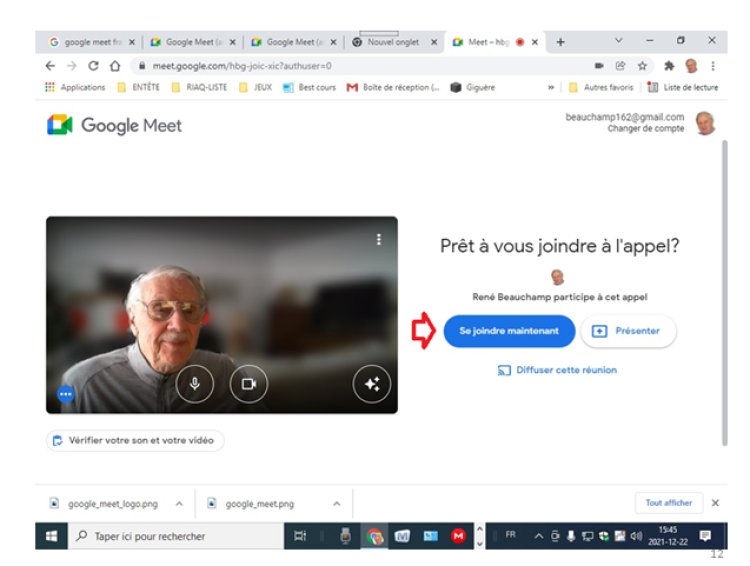Click the Google Meet logo
Image resolution: width=750 pixels, height=566 pixels.
click(x=114, y=125)
